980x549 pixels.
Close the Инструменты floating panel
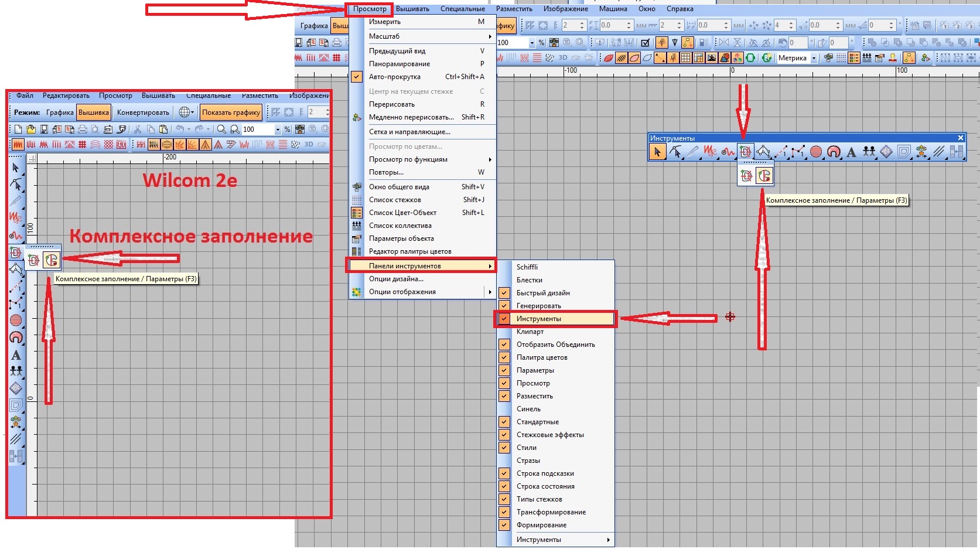[960, 138]
